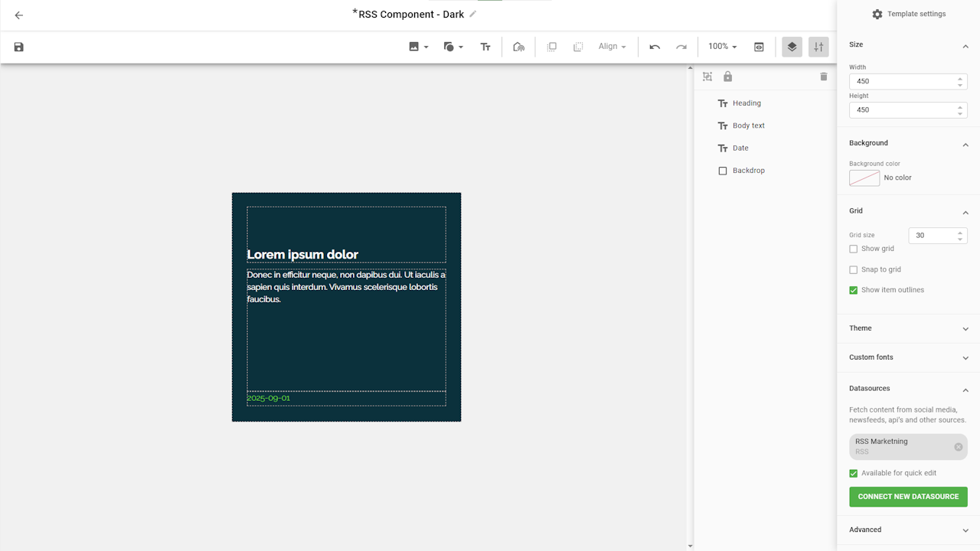The image size is (980, 551).
Task: Expand the Theme section
Action: (907, 328)
